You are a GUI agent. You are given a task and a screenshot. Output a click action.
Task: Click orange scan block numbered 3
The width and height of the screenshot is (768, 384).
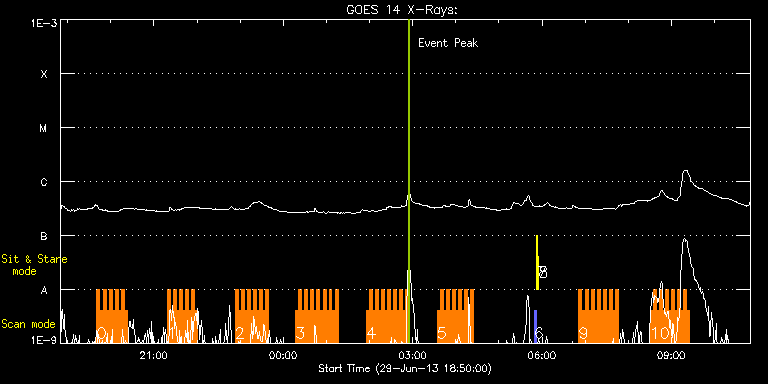click(x=317, y=316)
